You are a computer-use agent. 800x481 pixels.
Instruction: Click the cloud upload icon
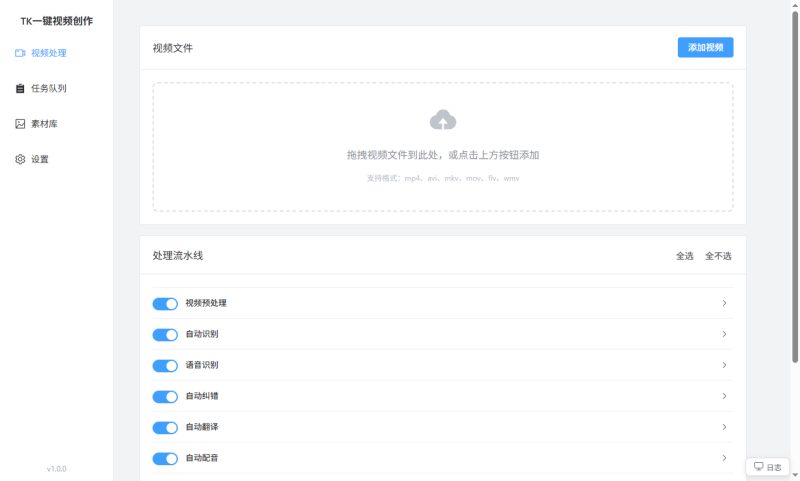pos(443,121)
